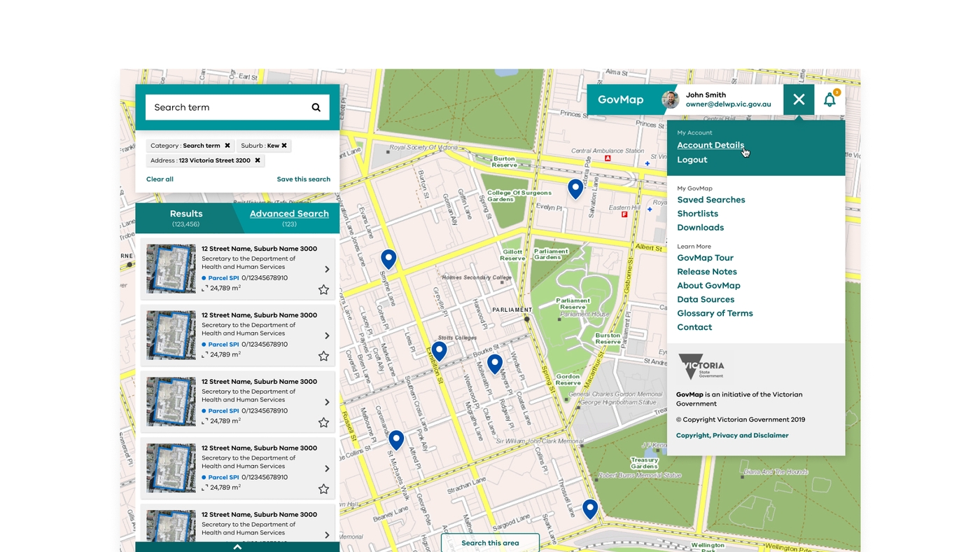Open Release Notes

point(707,272)
